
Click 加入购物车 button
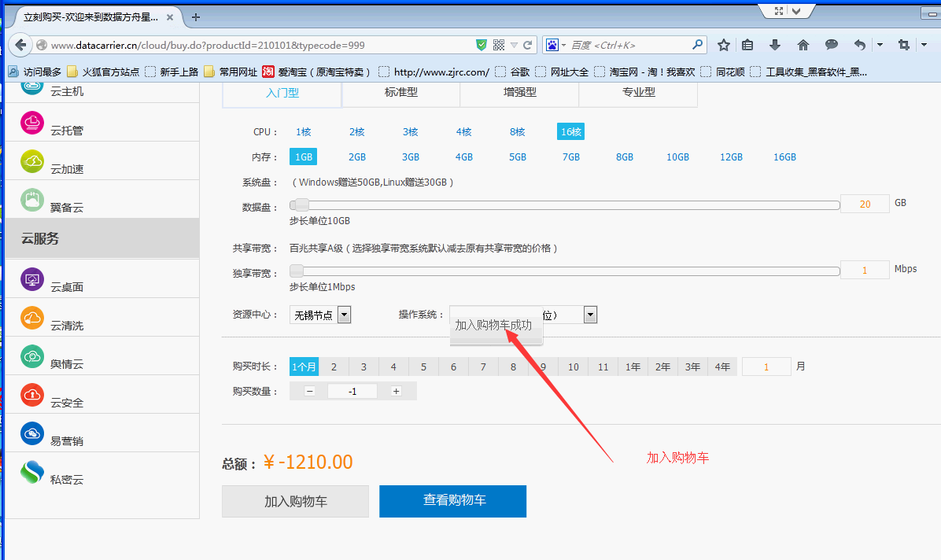coord(295,501)
